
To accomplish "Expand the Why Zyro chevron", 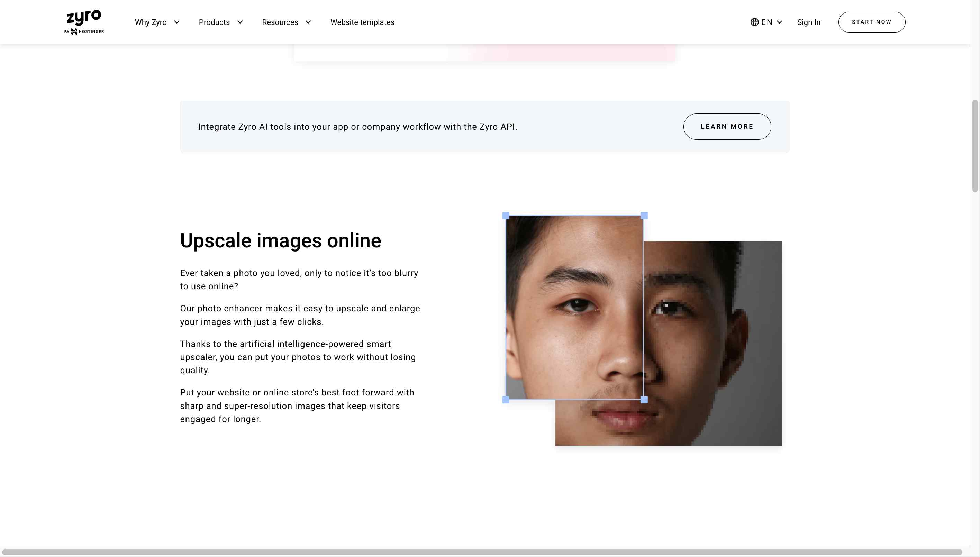I will [177, 22].
